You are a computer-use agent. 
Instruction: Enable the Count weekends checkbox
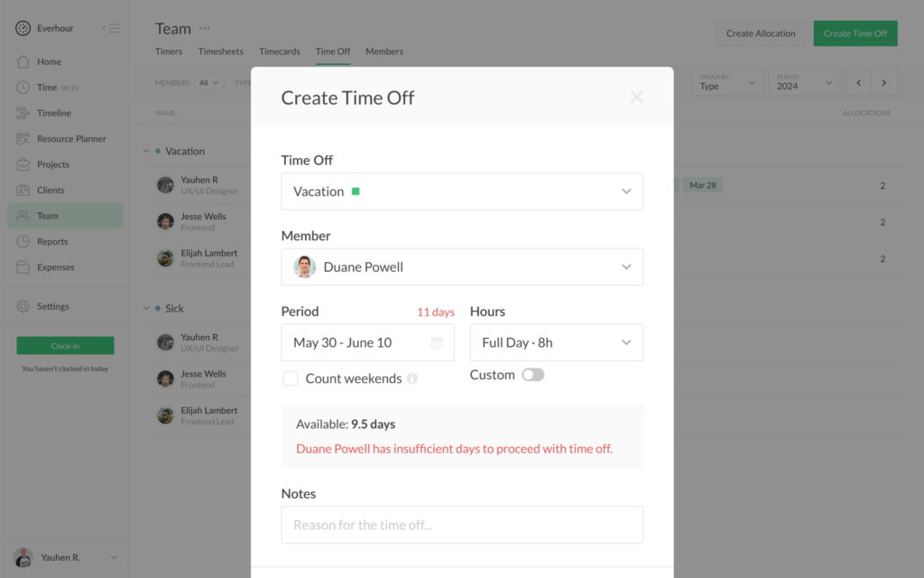[x=290, y=378]
